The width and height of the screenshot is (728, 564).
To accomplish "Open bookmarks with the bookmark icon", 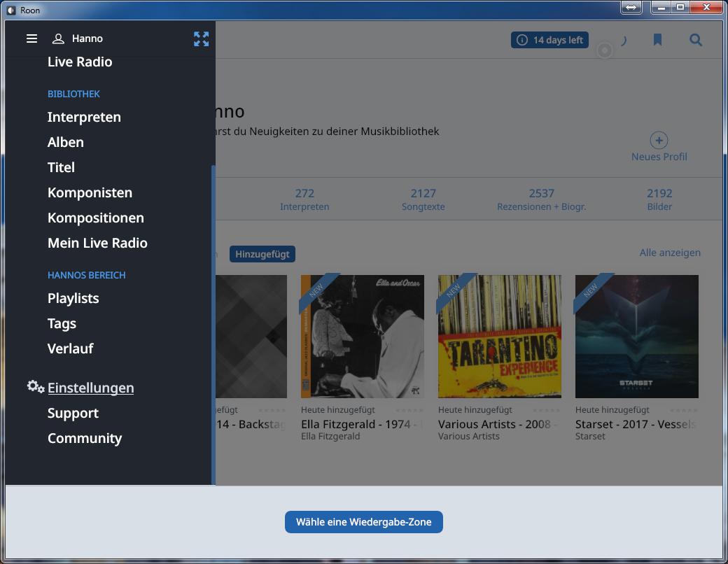I will 657,40.
